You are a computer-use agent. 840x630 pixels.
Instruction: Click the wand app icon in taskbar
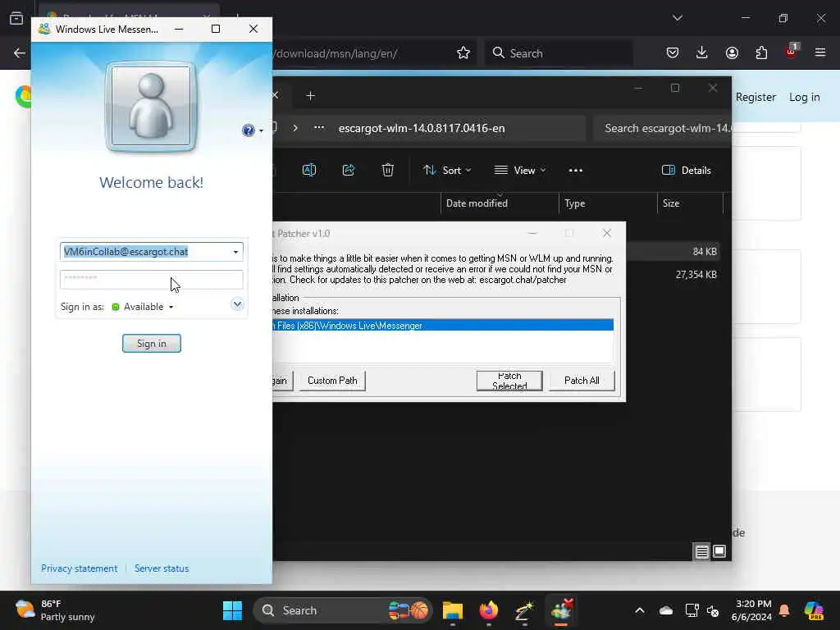point(524,610)
